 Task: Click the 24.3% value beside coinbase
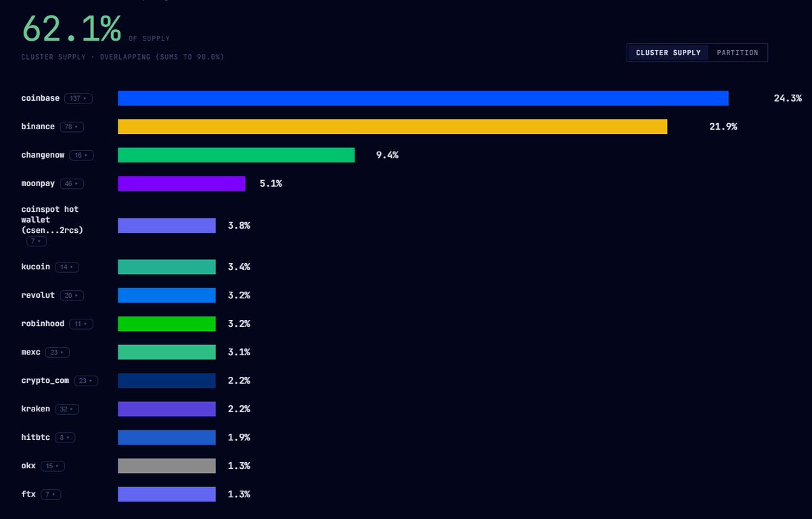[788, 98]
